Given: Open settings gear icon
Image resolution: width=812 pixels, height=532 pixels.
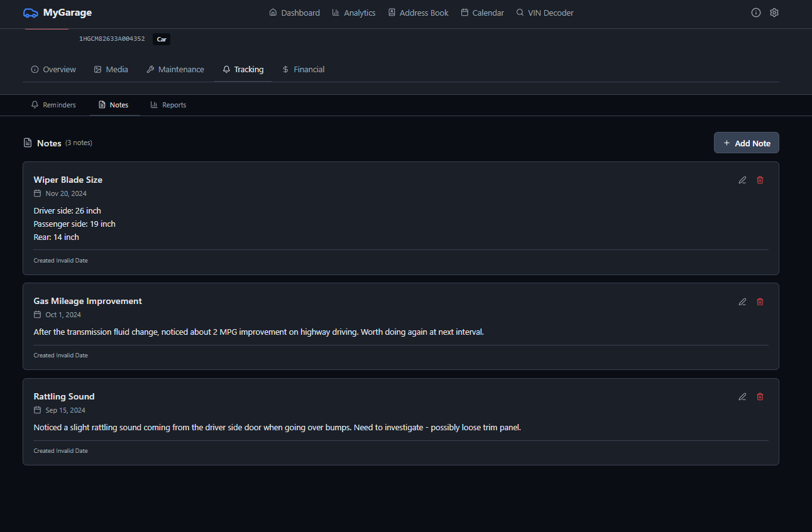Looking at the screenshot, I should [774, 13].
